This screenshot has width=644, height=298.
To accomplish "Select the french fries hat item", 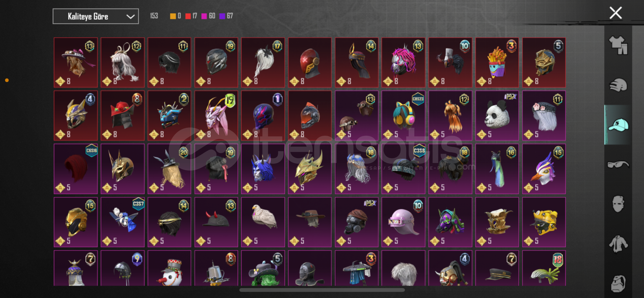I will click(x=497, y=62).
